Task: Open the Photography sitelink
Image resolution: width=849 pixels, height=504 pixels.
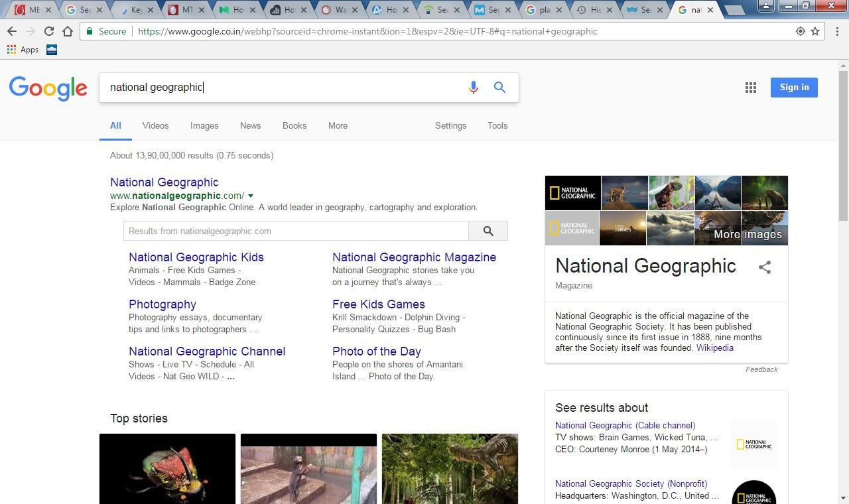Action: click(163, 304)
